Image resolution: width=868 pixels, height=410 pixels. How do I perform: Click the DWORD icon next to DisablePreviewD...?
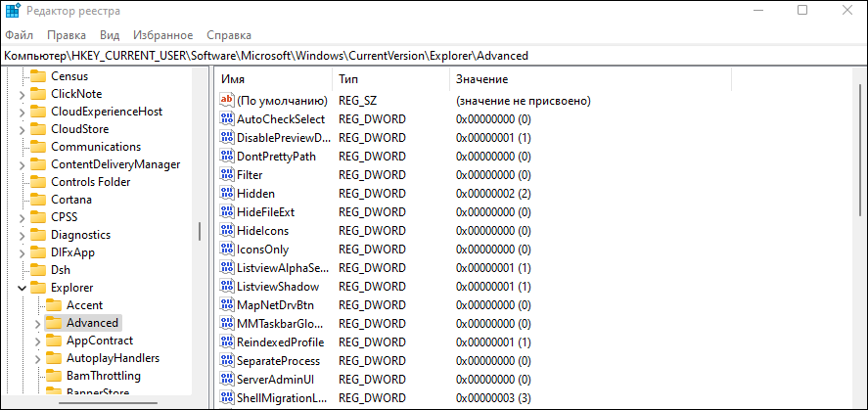click(227, 137)
